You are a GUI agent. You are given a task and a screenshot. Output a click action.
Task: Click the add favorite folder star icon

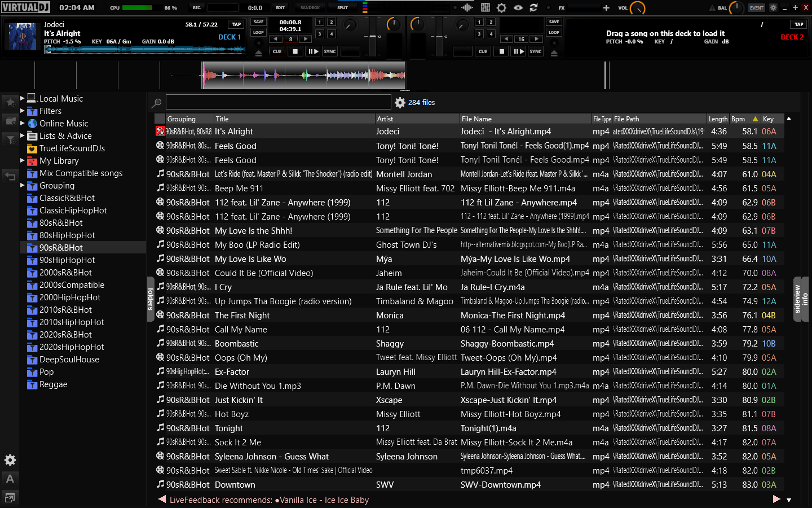[x=10, y=102]
